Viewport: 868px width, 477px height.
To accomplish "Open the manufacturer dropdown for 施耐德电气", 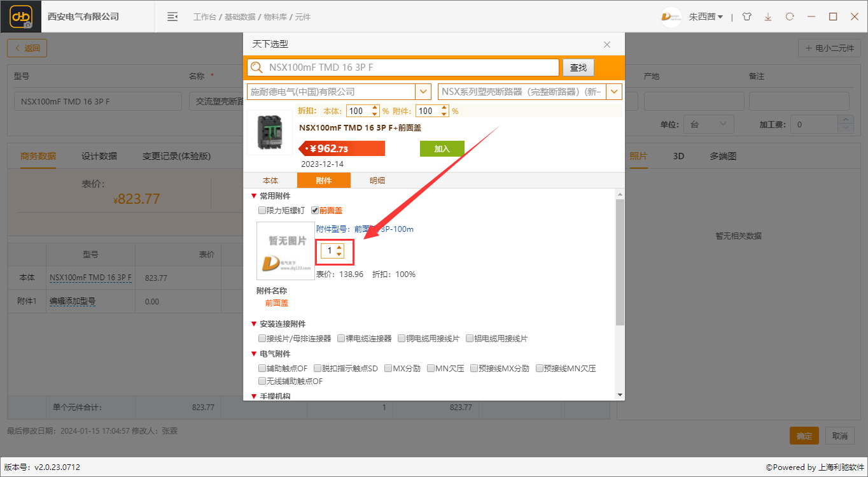I will [424, 92].
